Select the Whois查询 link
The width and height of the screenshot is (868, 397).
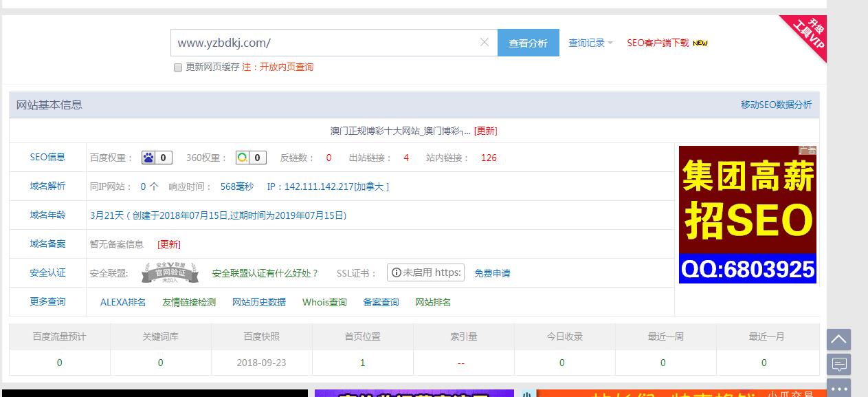pyautogui.click(x=324, y=302)
